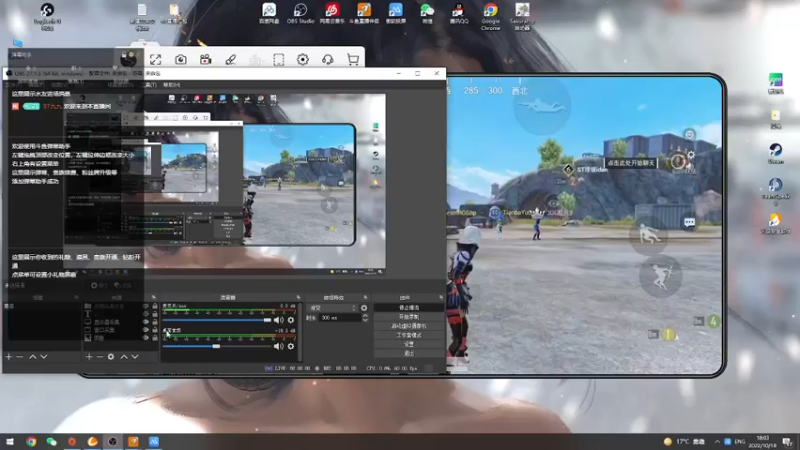Mute the first mixer audio track
Screen dimensions: 800x450
[278, 320]
